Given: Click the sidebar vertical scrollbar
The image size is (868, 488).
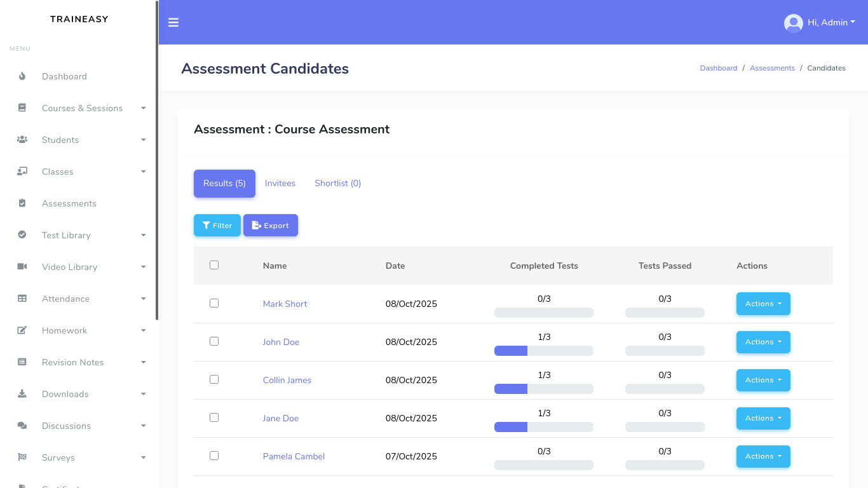Looking at the screenshot, I should pyautogui.click(x=157, y=159).
